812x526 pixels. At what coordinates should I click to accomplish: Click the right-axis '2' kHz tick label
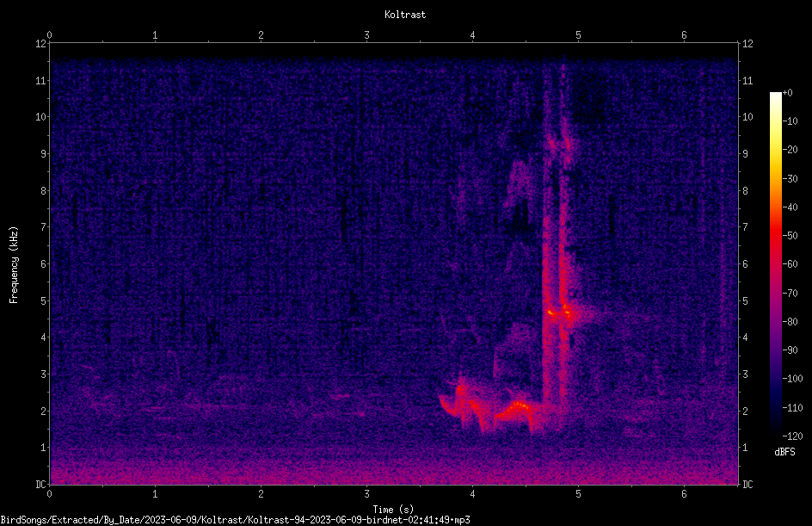pos(745,411)
